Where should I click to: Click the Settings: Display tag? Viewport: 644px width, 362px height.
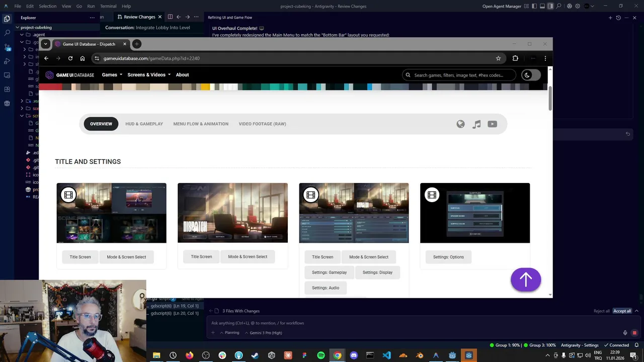377,273
